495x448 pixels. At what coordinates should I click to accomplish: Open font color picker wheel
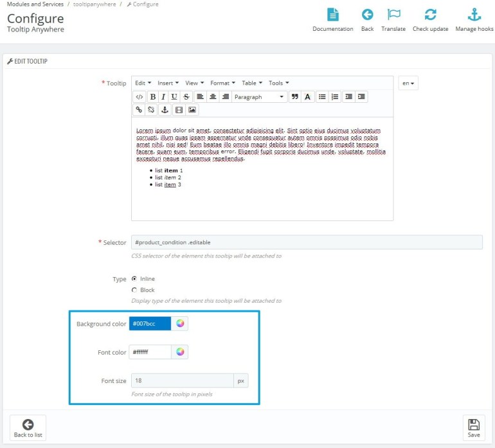180,352
